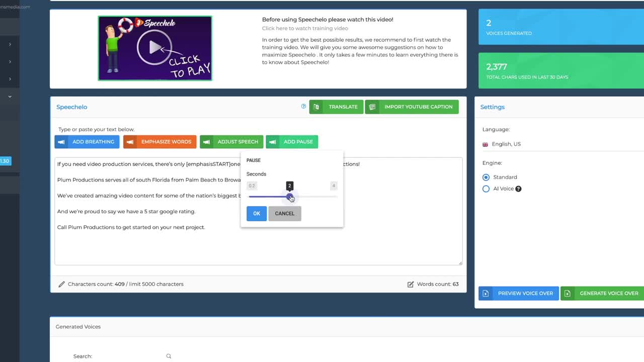Click the AI Voice help question mark icon
This screenshot has height=362, width=644.
(518, 189)
